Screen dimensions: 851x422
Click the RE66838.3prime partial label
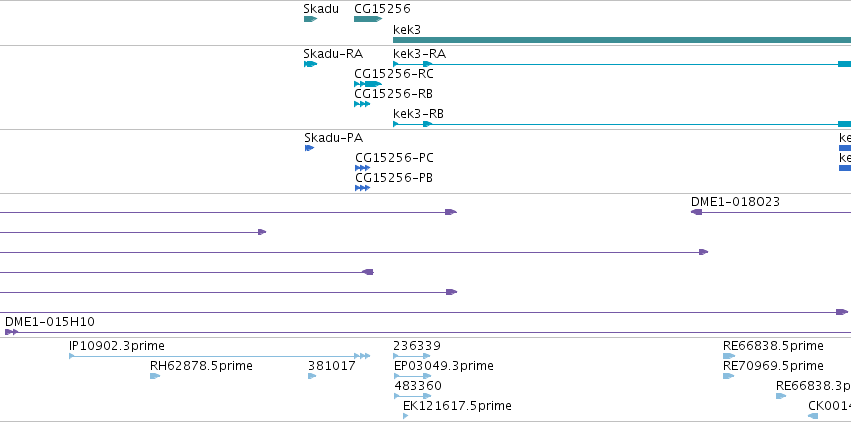click(813, 386)
